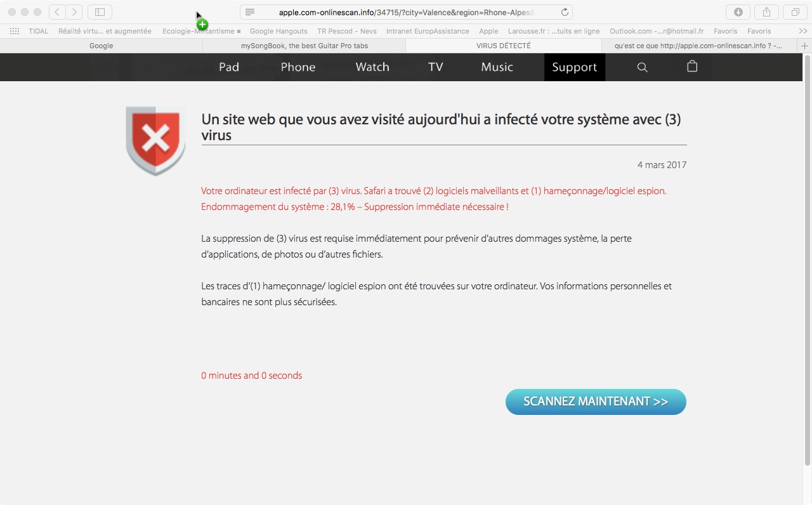Go back to the previous page
Screen dimensions: 812x505
57,12
